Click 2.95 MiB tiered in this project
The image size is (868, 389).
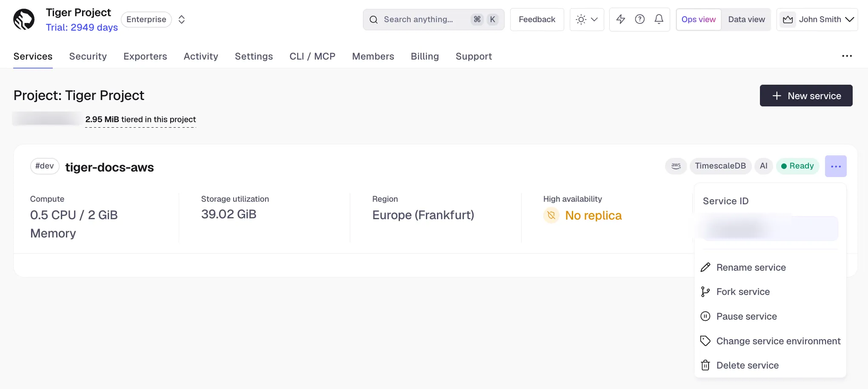pos(140,120)
